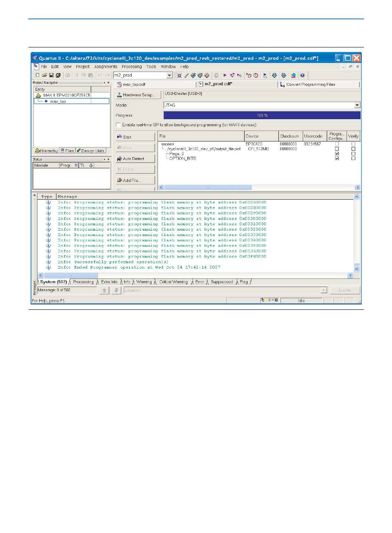Toggle Verify checkbox for Page_0

[x=353, y=153]
